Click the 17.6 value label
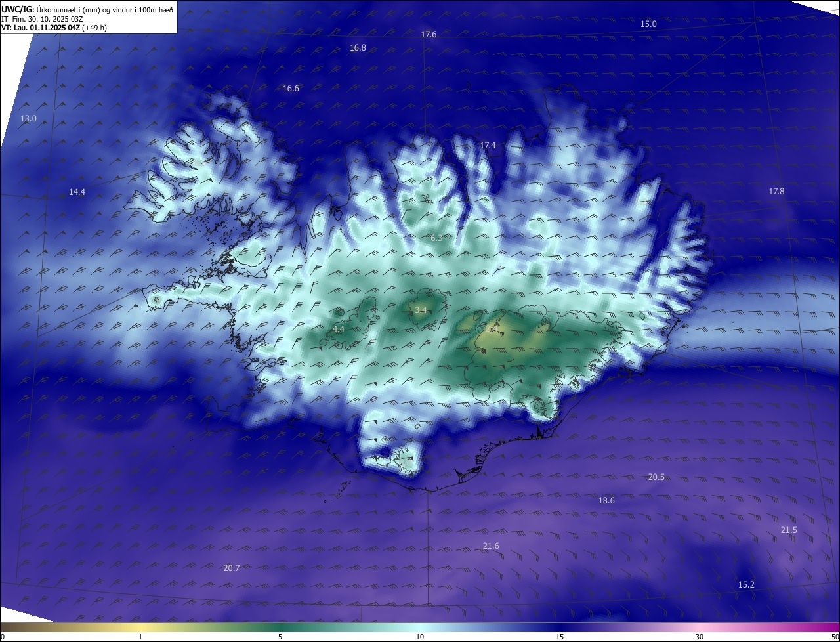This screenshot has height=642, width=840. (429, 34)
